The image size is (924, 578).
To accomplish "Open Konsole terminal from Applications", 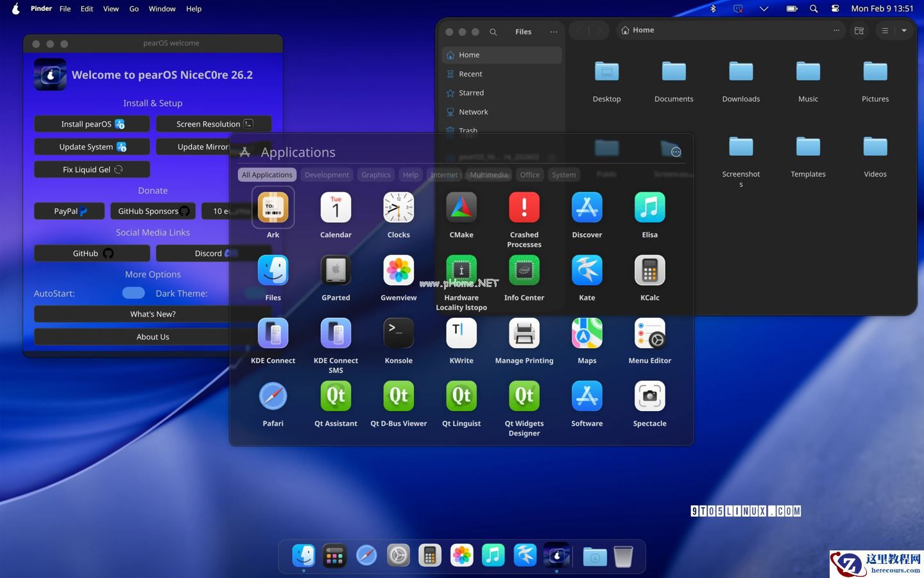I will click(x=398, y=333).
